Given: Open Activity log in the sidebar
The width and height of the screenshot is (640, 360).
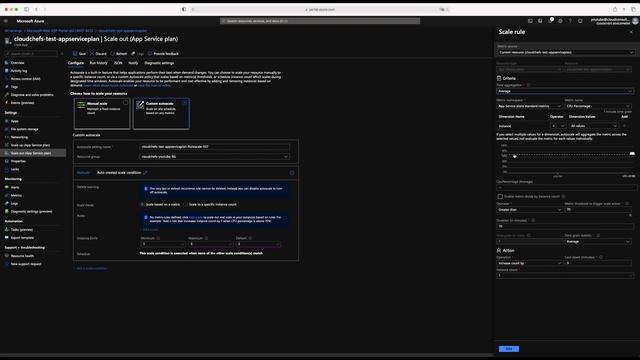Looking at the screenshot, I should click(19, 71).
